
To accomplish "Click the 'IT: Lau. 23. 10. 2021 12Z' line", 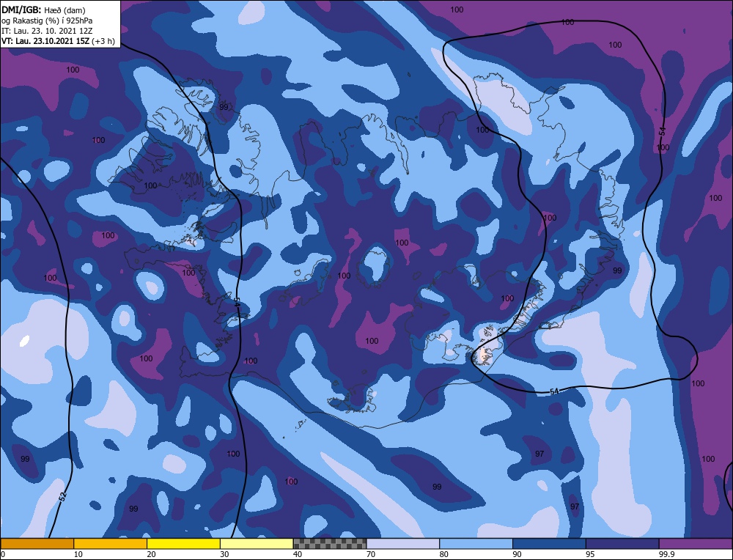I will click(x=47, y=31).
